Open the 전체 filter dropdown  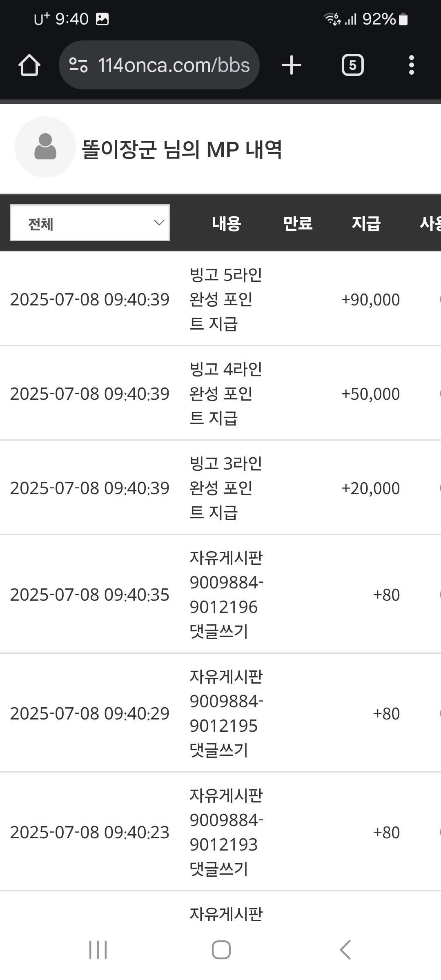90,223
